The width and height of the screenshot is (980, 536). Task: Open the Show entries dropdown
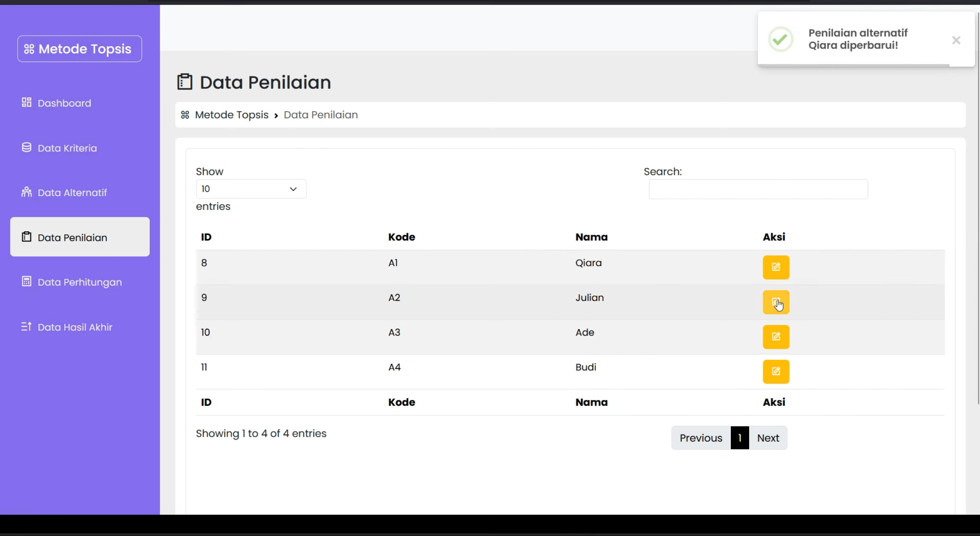coord(251,189)
